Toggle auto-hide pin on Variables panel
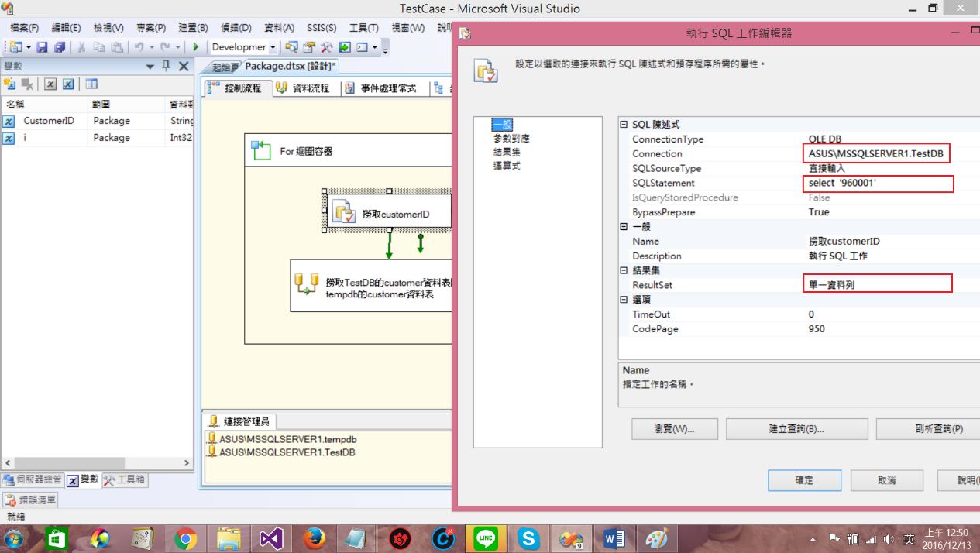The height and width of the screenshot is (553, 980). coord(167,66)
